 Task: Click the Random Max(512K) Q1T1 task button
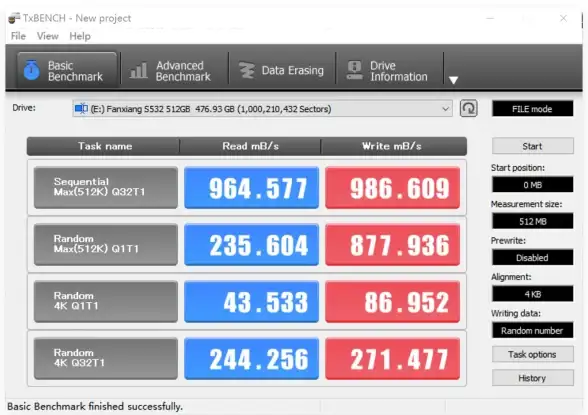click(106, 244)
